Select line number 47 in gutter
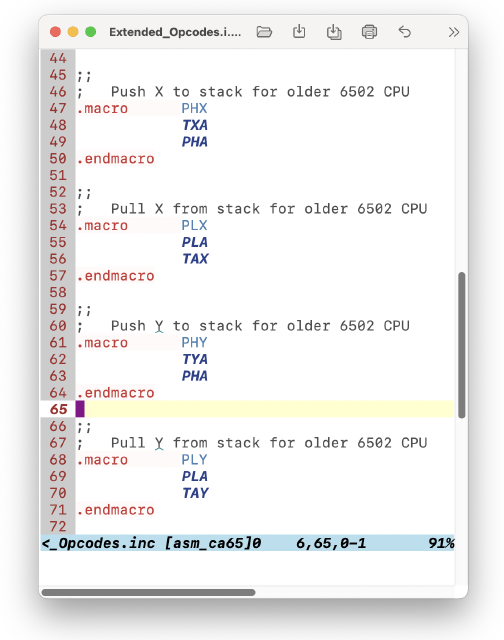 tap(58, 109)
